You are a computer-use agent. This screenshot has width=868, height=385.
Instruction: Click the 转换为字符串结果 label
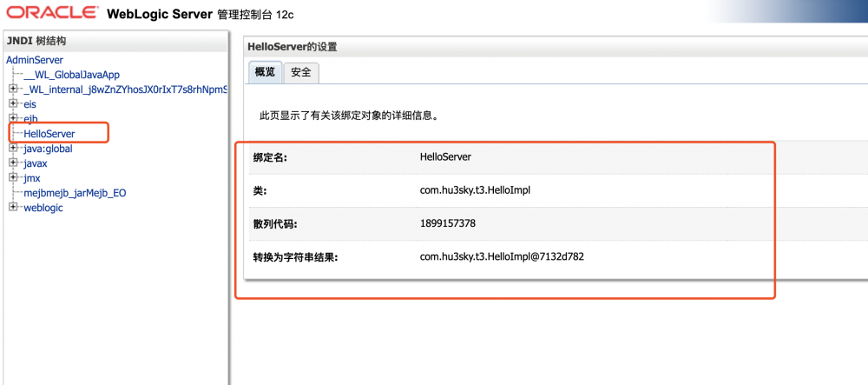click(295, 257)
